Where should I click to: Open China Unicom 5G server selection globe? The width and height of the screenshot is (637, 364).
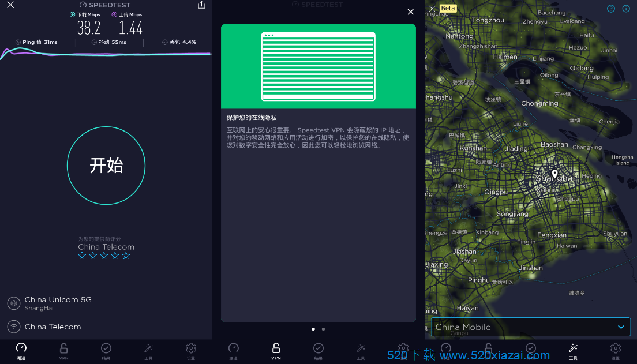(14, 303)
